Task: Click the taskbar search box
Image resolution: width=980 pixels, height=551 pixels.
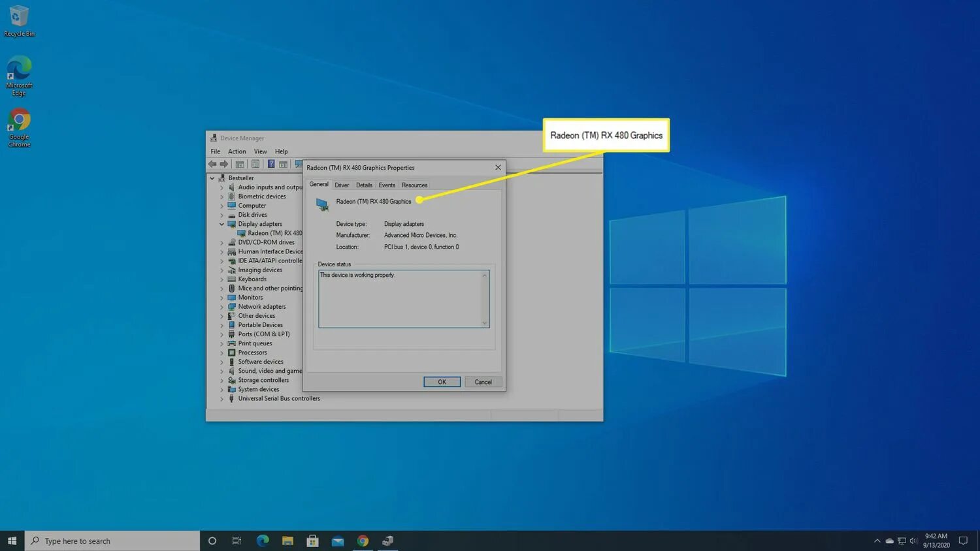Action: (x=112, y=541)
